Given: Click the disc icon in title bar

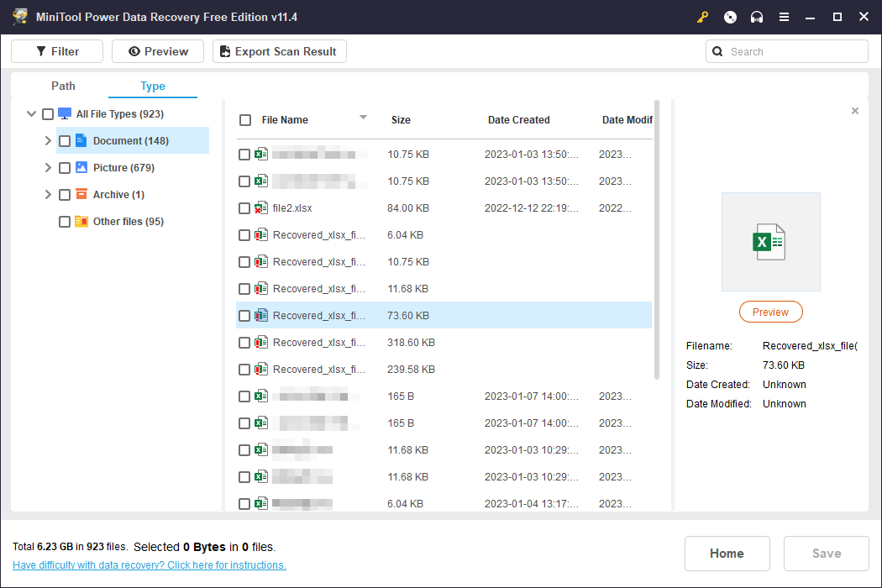Looking at the screenshot, I should (x=730, y=17).
